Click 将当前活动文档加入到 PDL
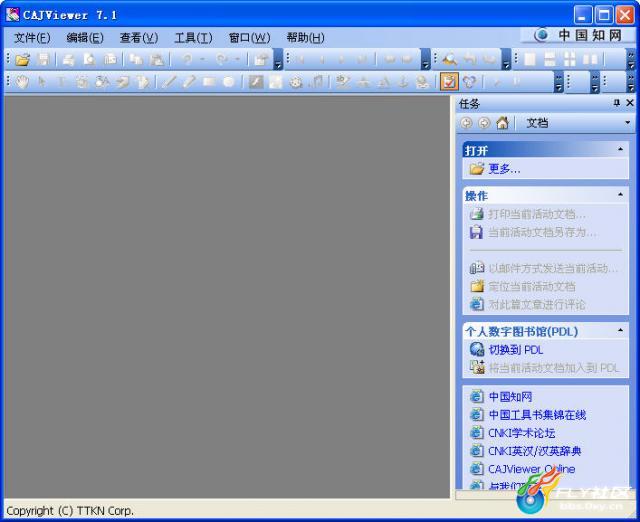Viewport: 640px width, 522px height. [x=553, y=368]
